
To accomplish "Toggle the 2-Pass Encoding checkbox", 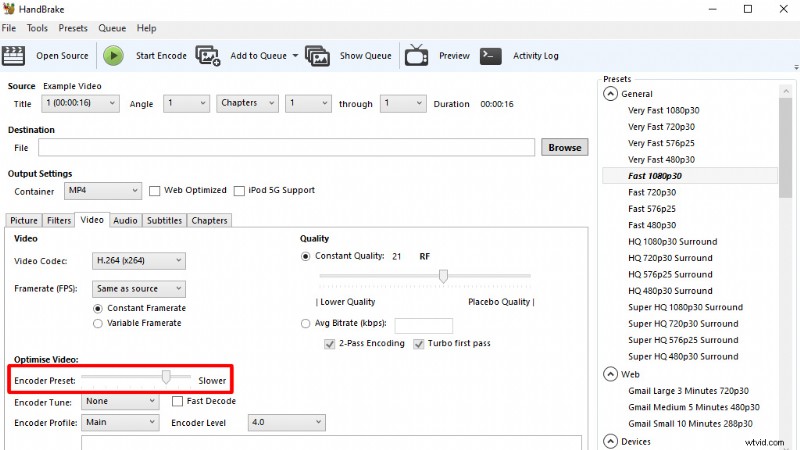I will [330, 344].
